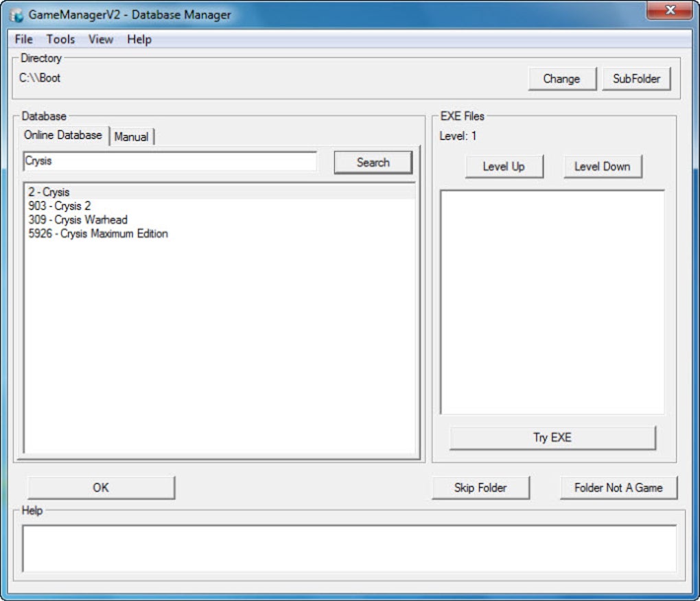Switch to the Online Database tab
The image size is (700, 601).
[63, 135]
